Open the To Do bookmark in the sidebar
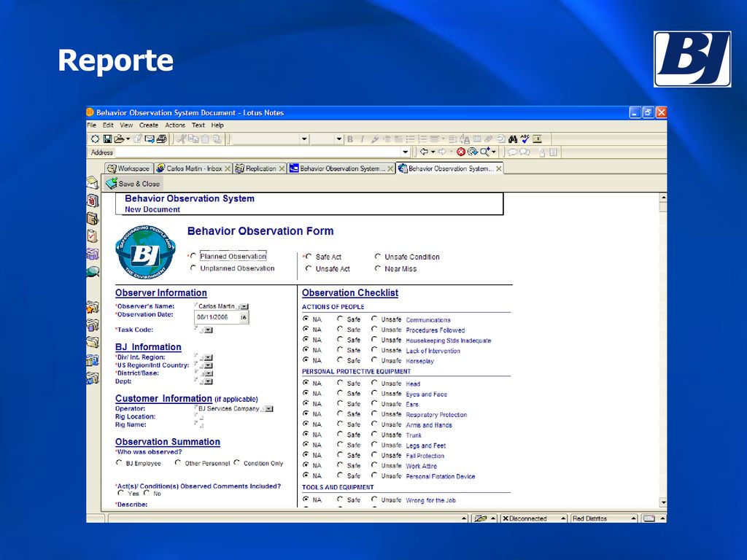The height and width of the screenshot is (560, 747). click(x=93, y=236)
